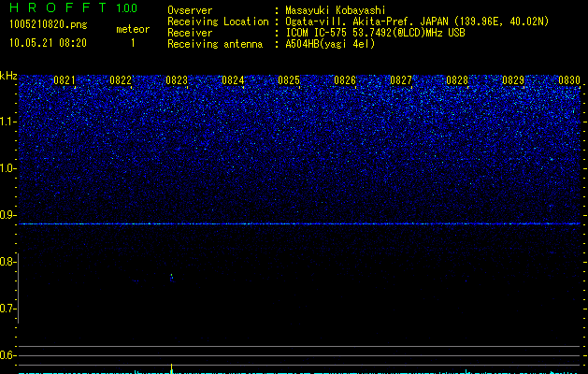This screenshot has width=588, height=374.
Task: Click the 'Receiver' field label
Action: [190, 33]
